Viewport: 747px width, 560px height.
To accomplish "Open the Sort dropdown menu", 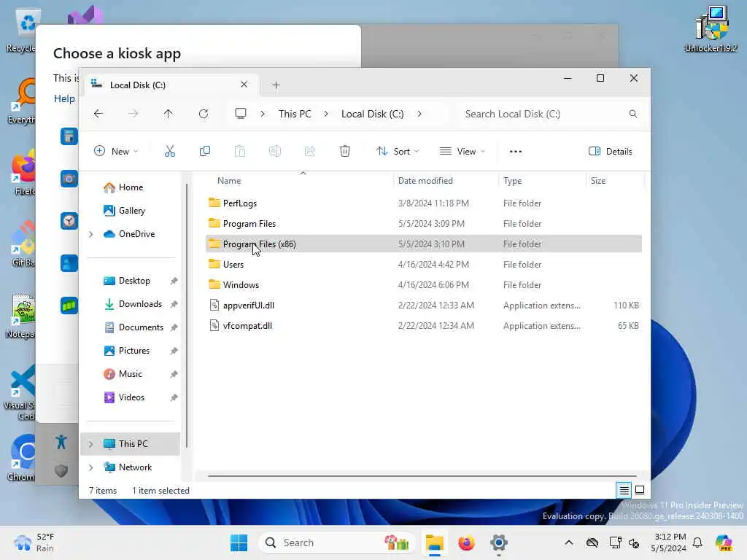I will coord(398,152).
